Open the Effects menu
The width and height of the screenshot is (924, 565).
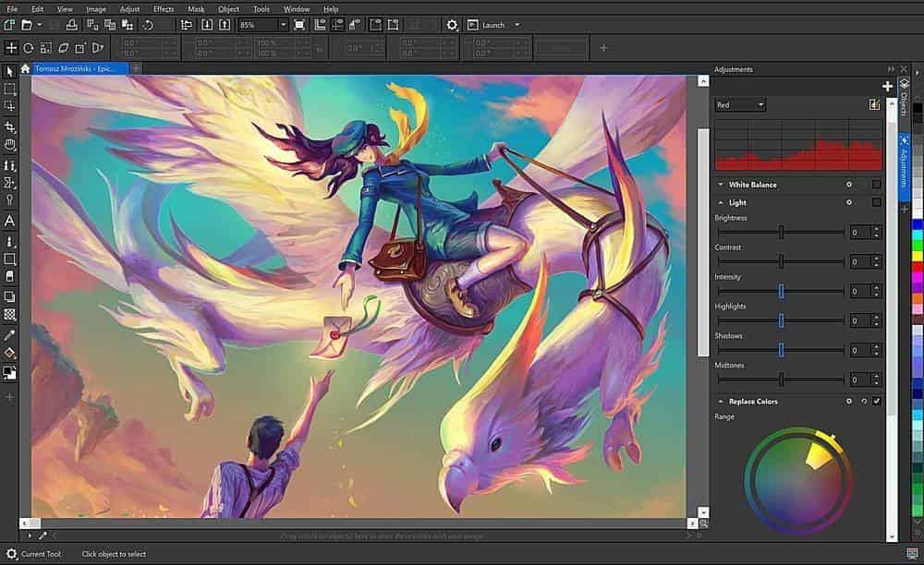164,8
